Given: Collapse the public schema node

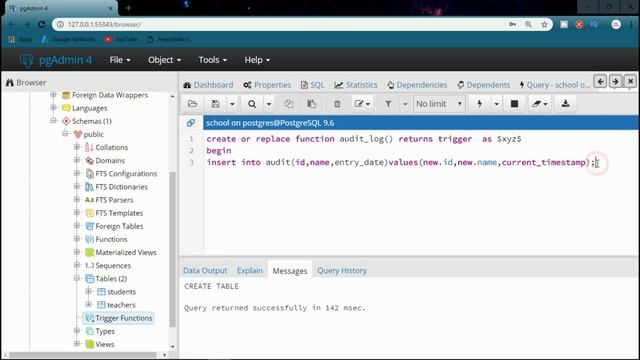Looking at the screenshot, I should click(x=65, y=134).
